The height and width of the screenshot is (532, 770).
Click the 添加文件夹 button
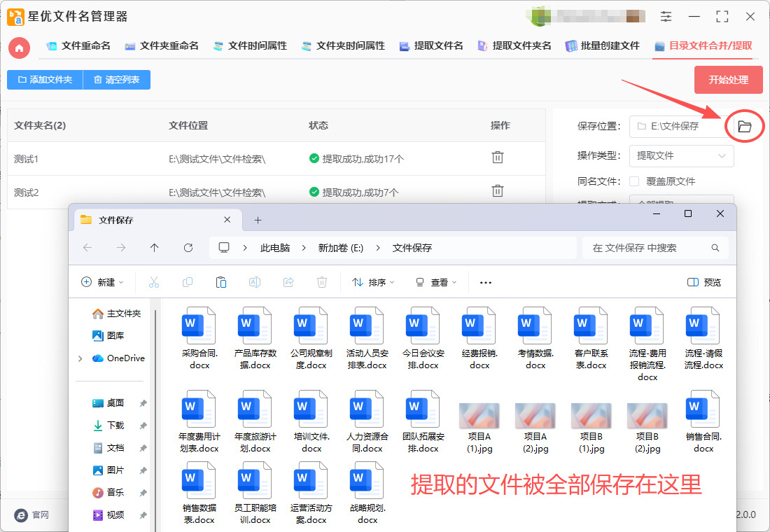45,80
